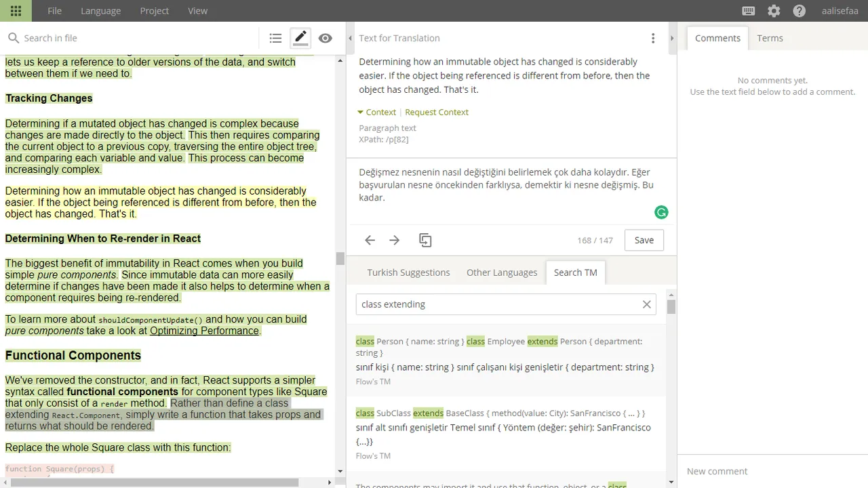Switch to Turkish Suggestions tab
This screenshot has width=868, height=488.
click(409, 272)
